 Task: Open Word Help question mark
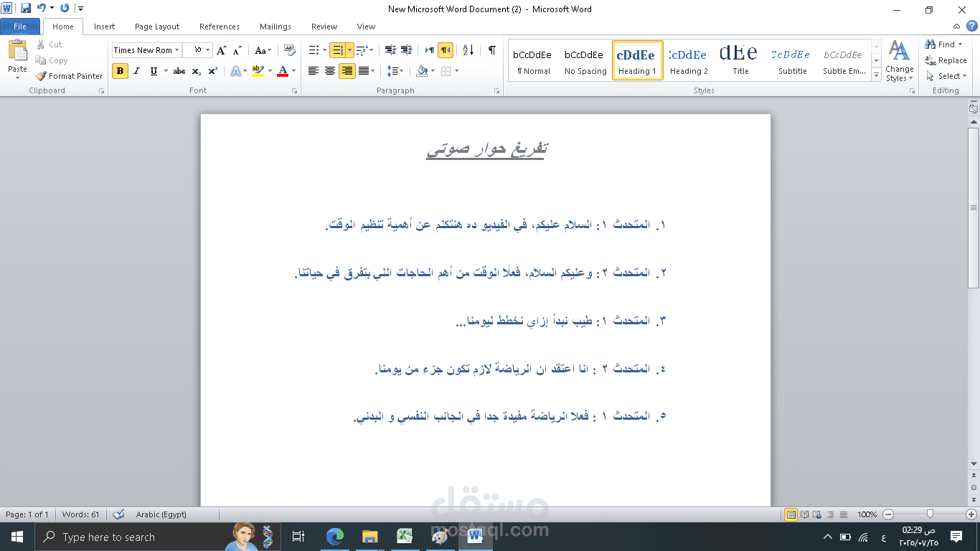[x=971, y=27]
